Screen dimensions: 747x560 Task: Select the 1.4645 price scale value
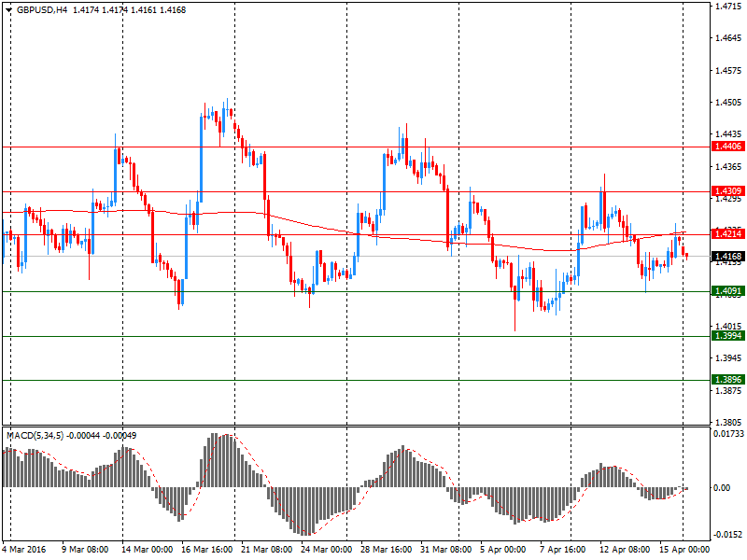coord(729,38)
